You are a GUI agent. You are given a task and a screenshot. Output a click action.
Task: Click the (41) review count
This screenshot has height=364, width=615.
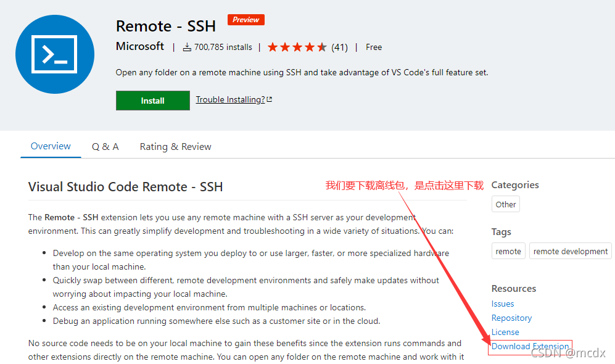[x=339, y=48]
